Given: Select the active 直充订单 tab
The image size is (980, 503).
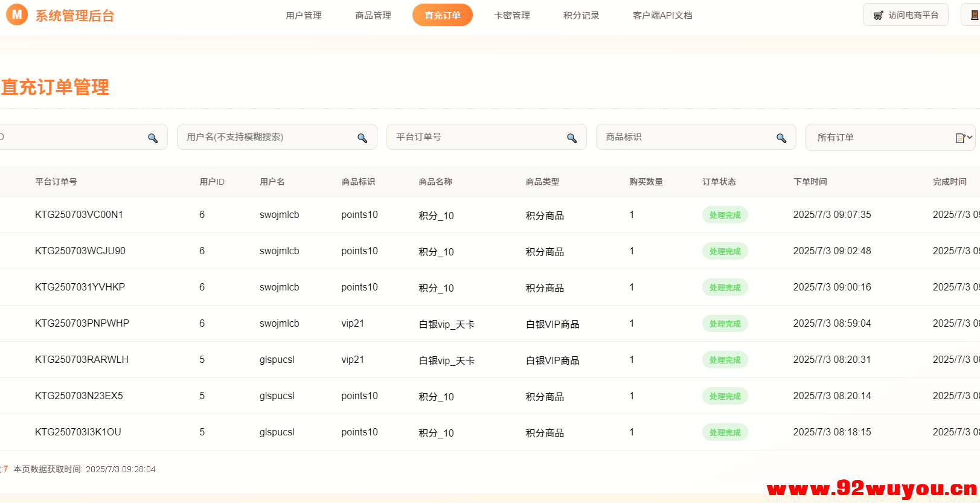Looking at the screenshot, I should 443,16.
